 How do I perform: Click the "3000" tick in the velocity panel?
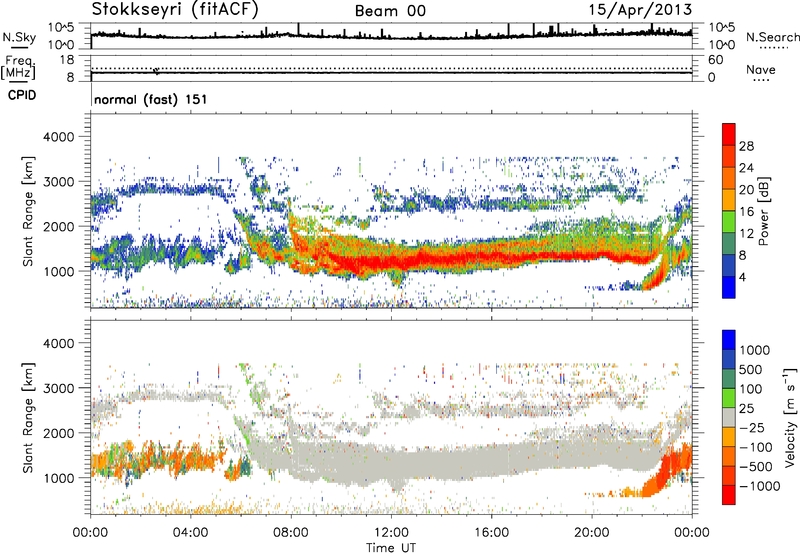click(58, 388)
